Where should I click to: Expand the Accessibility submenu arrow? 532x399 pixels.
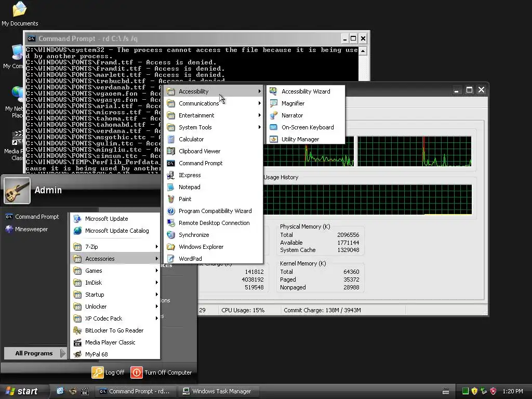(260, 91)
